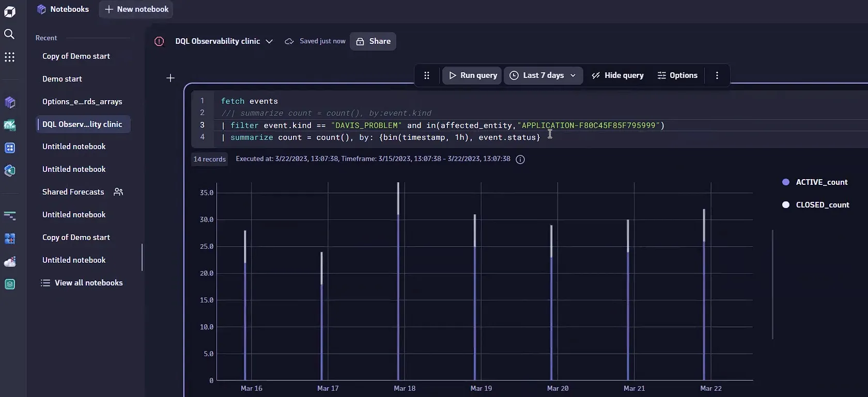The image size is (868, 397).
Task: Click the plus add section icon
Action: click(171, 78)
